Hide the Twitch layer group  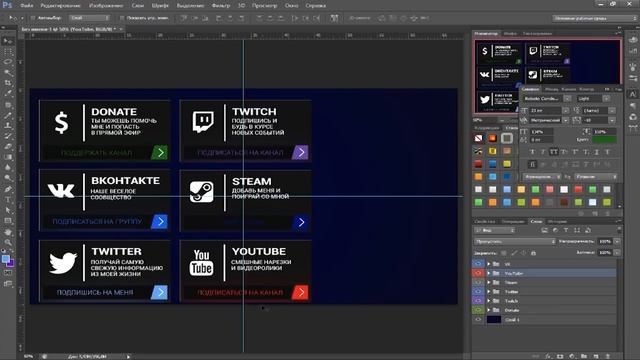[478, 301]
